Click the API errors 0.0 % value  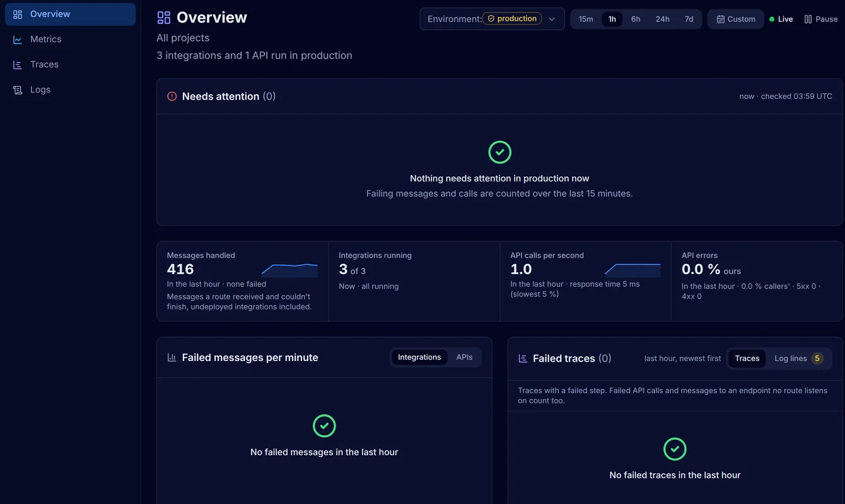701,270
